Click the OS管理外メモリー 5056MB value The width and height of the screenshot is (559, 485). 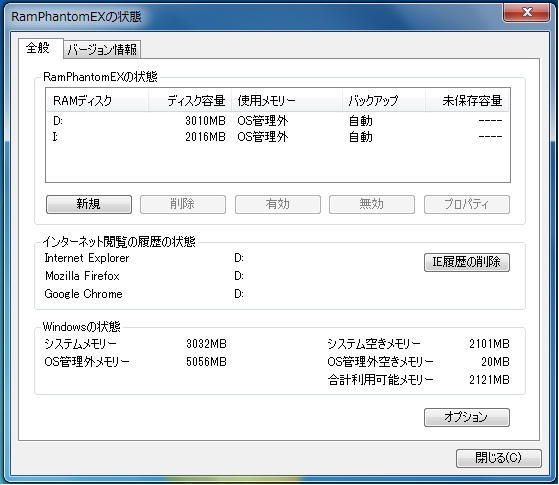pos(206,362)
